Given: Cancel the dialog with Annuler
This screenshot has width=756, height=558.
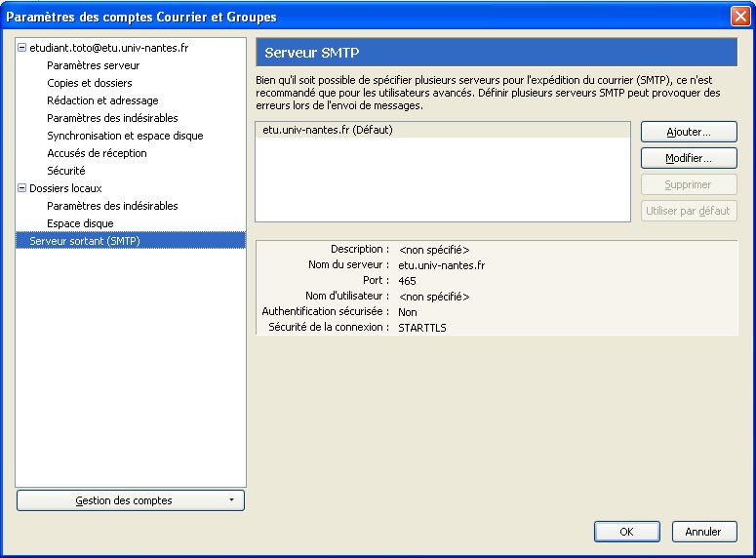Looking at the screenshot, I should click(x=703, y=532).
